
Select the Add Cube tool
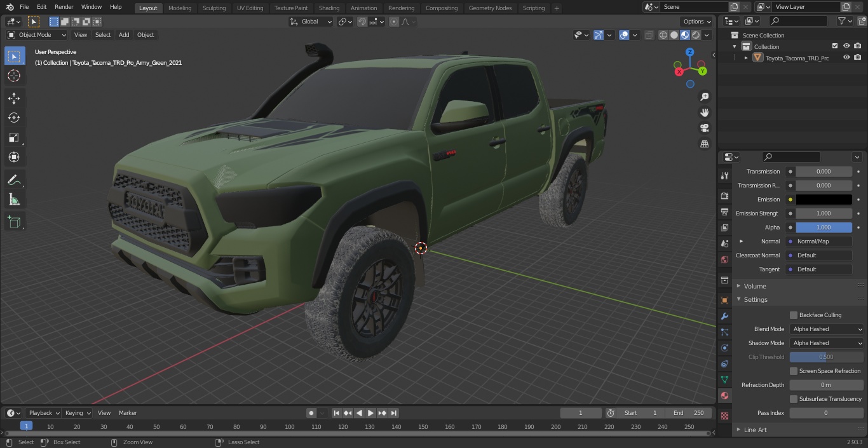tap(14, 222)
